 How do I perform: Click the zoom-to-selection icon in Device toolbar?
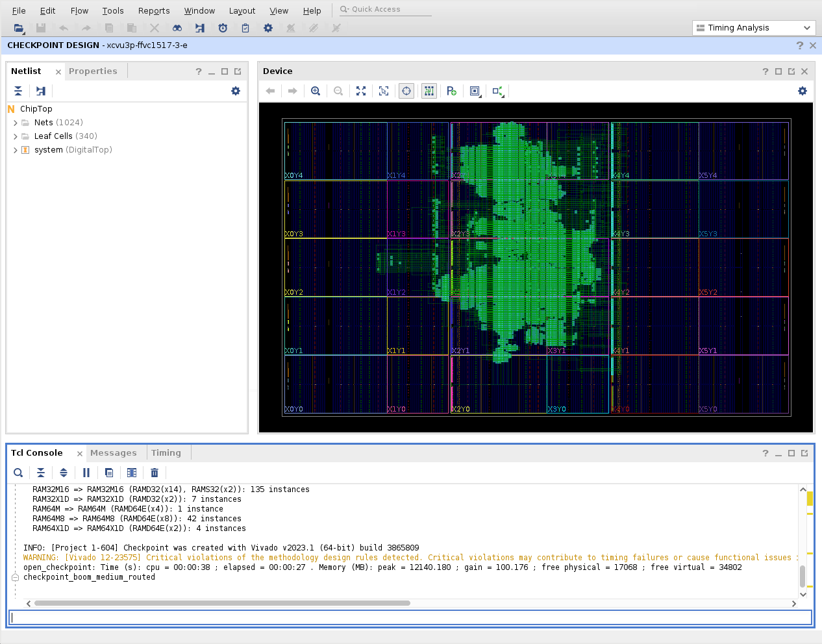click(384, 91)
